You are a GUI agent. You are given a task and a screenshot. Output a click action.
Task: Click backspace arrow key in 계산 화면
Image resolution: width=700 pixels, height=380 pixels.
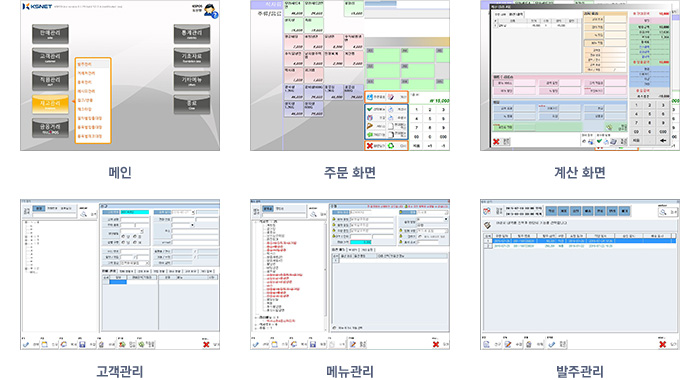pos(663,140)
